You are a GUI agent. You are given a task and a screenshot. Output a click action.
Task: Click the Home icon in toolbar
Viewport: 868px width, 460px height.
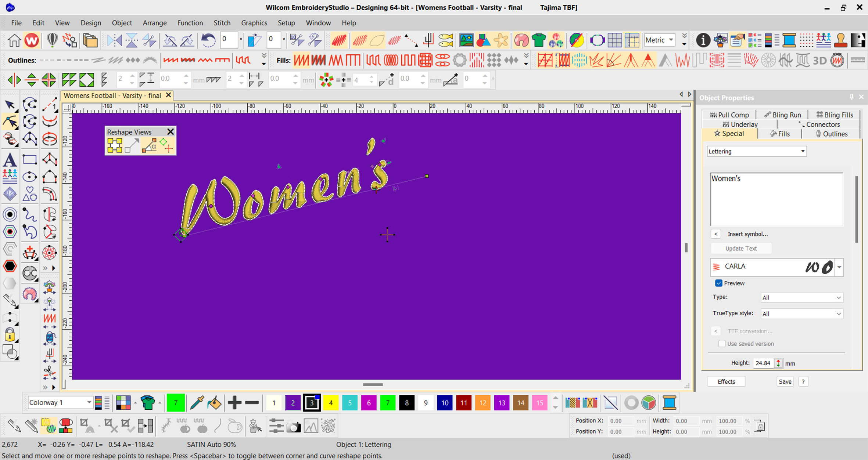pos(14,40)
